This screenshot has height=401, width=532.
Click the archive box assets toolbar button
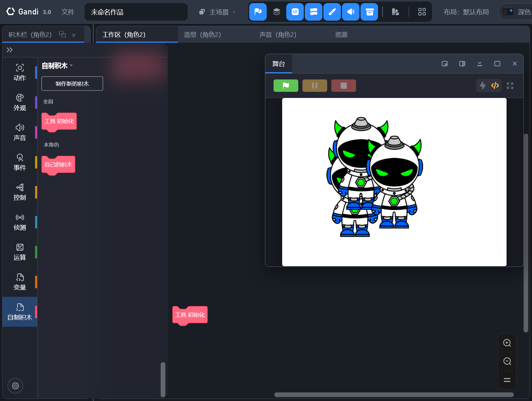click(x=369, y=12)
